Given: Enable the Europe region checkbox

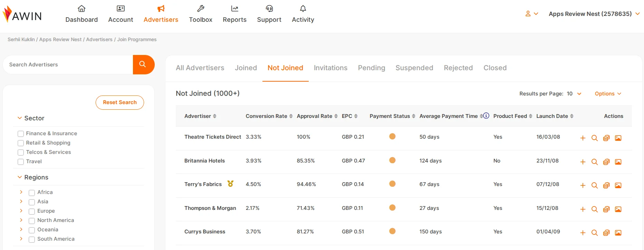Looking at the screenshot, I should [32, 211].
